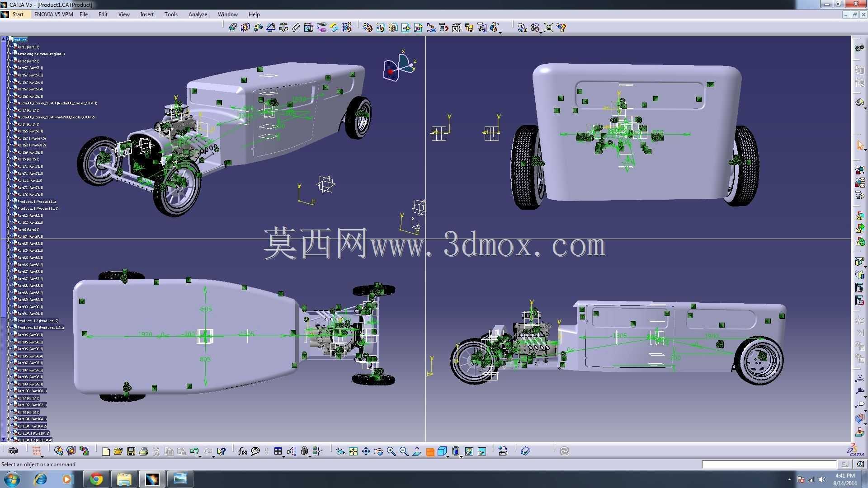Click the Design Table icon
Viewport: 868px width, 488px height.
278,451
